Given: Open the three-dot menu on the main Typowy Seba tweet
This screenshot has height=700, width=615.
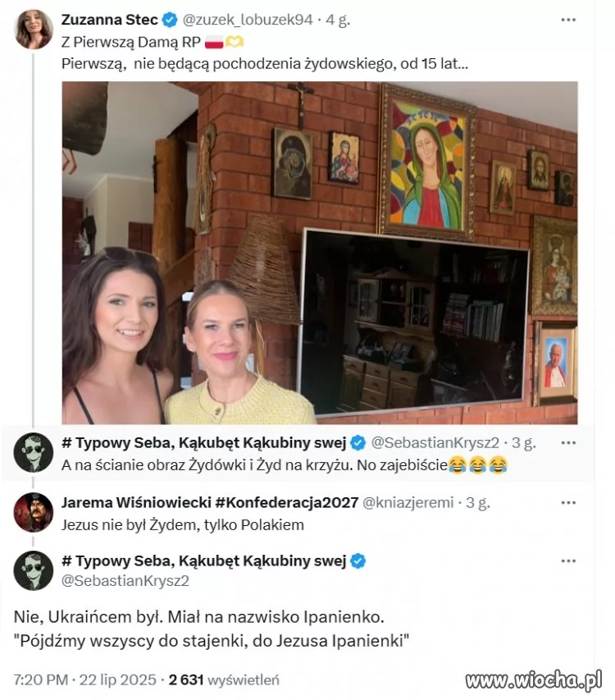Looking at the screenshot, I should pyautogui.click(x=568, y=561).
